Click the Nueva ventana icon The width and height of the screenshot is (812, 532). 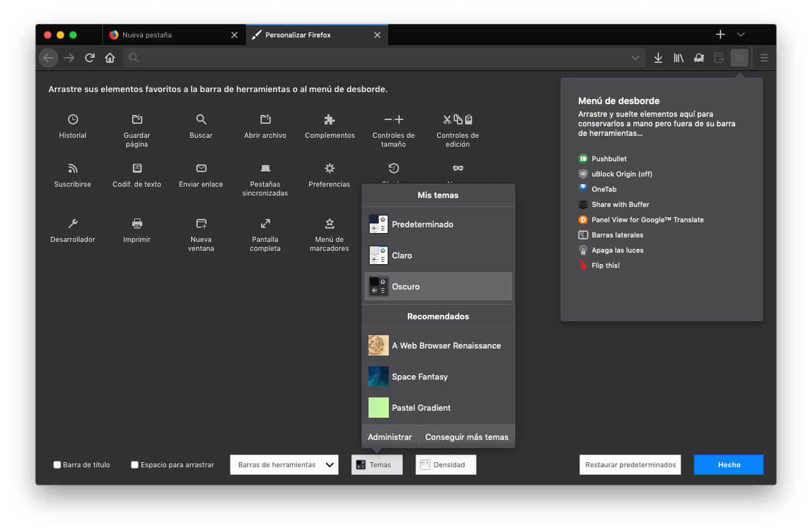(201, 223)
